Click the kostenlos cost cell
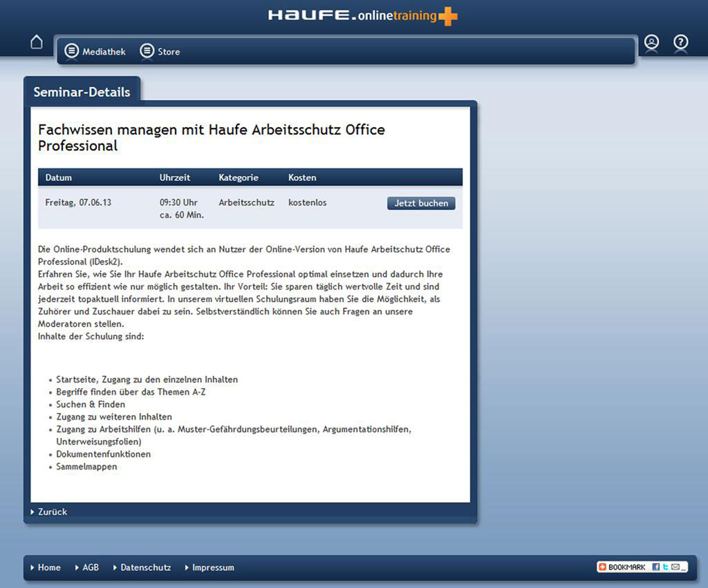 click(307, 202)
